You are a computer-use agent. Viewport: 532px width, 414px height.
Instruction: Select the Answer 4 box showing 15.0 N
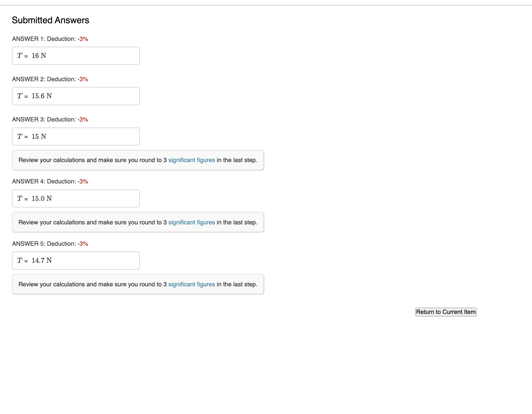(x=76, y=198)
